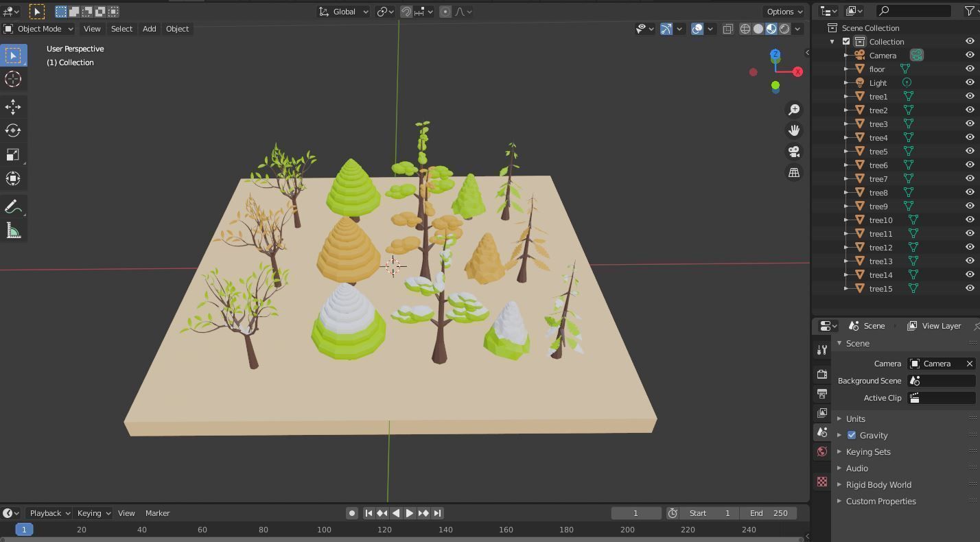Image resolution: width=980 pixels, height=542 pixels.
Task: Activate the Scale tool
Action: tap(13, 154)
